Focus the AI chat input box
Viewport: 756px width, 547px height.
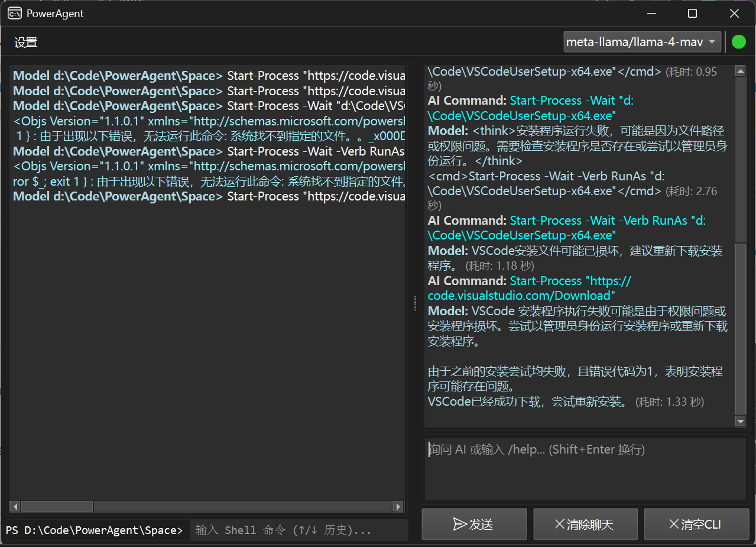[585, 469]
